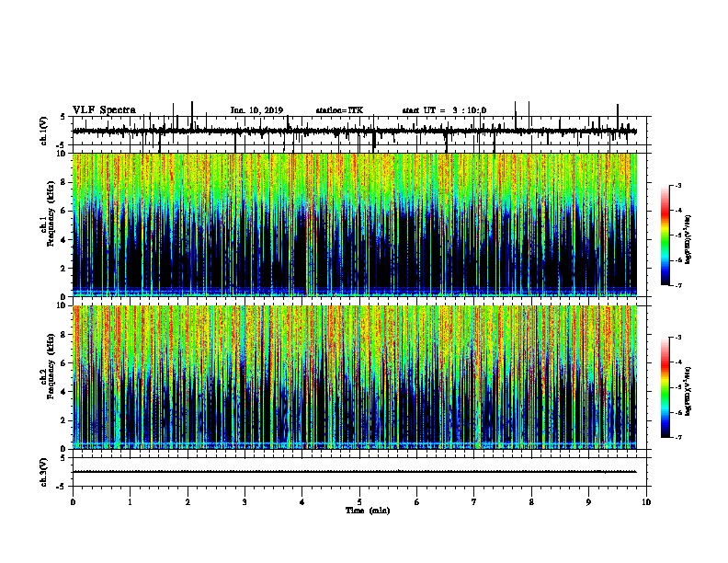Screen dimensions: 728x563
Task: Click time axis tick label 6
Action: click(417, 502)
